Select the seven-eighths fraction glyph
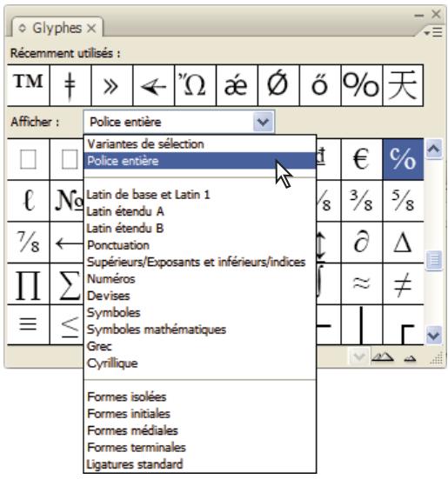The height and width of the screenshot is (479, 448). [x=28, y=243]
